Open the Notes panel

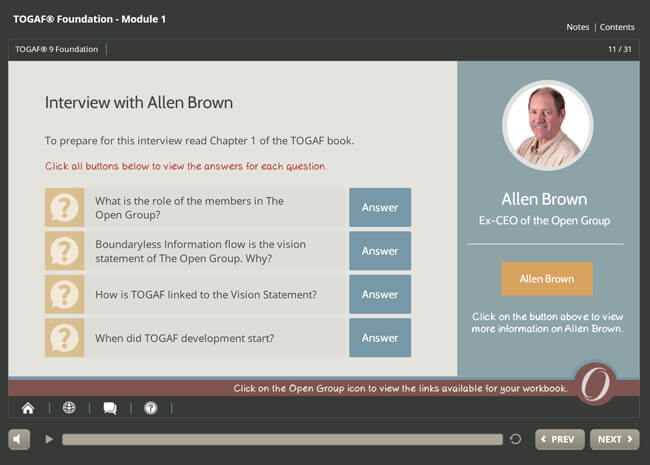577,27
